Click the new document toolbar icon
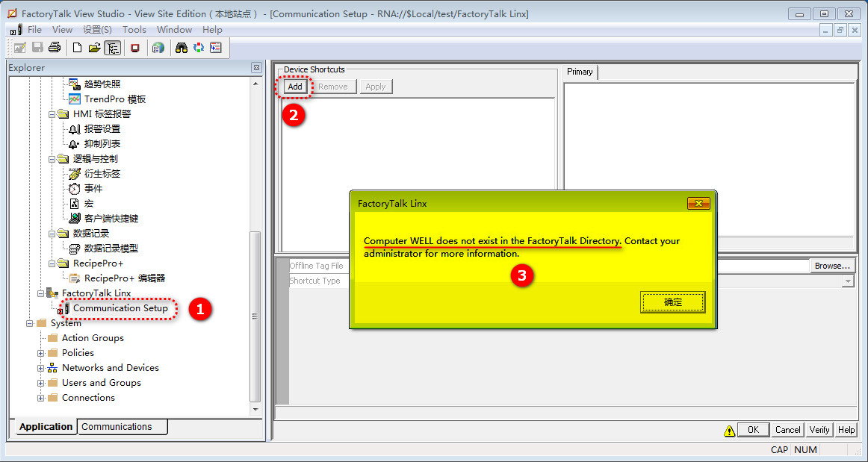 coord(77,48)
